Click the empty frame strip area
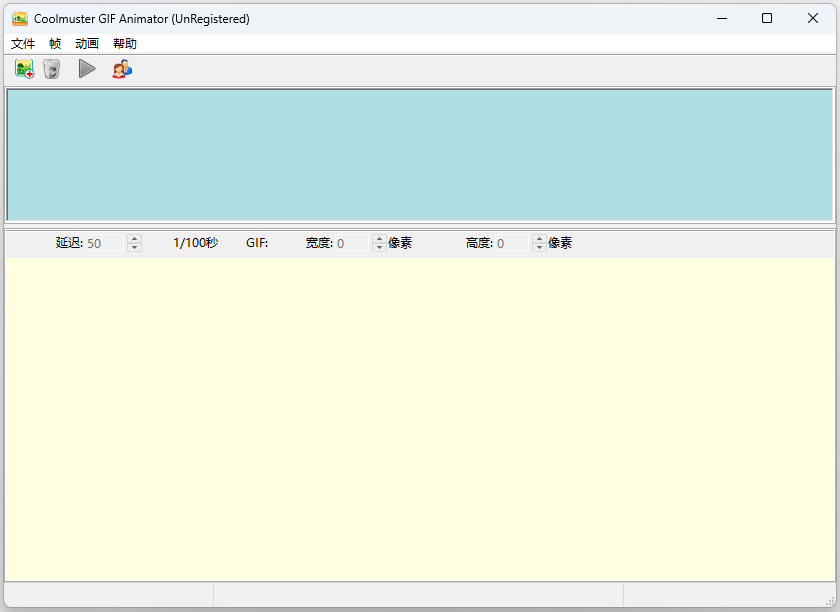The width and height of the screenshot is (840, 612). point(420,155)
